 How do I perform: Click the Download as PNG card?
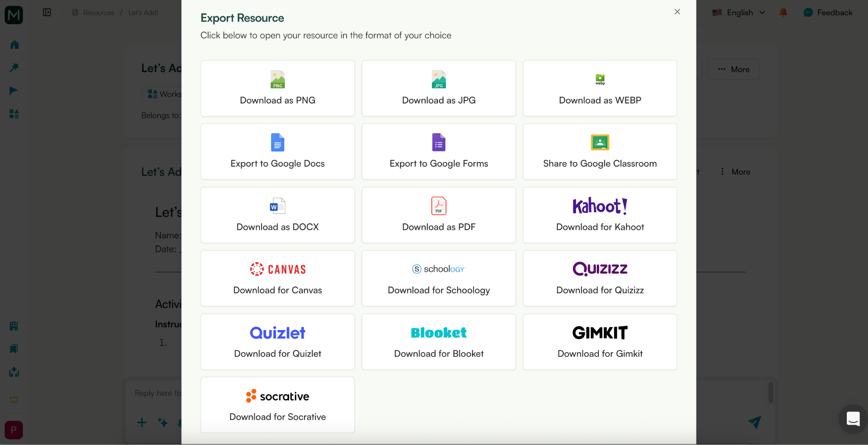click(278, 88)
